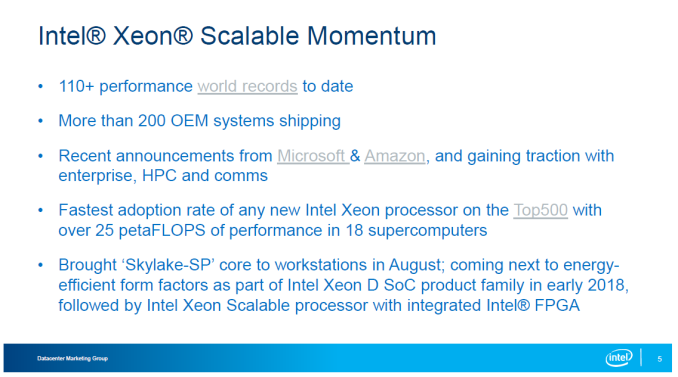Open the 'world records' hyperlink
Screen dimensions: 678x377
(247, 86)
